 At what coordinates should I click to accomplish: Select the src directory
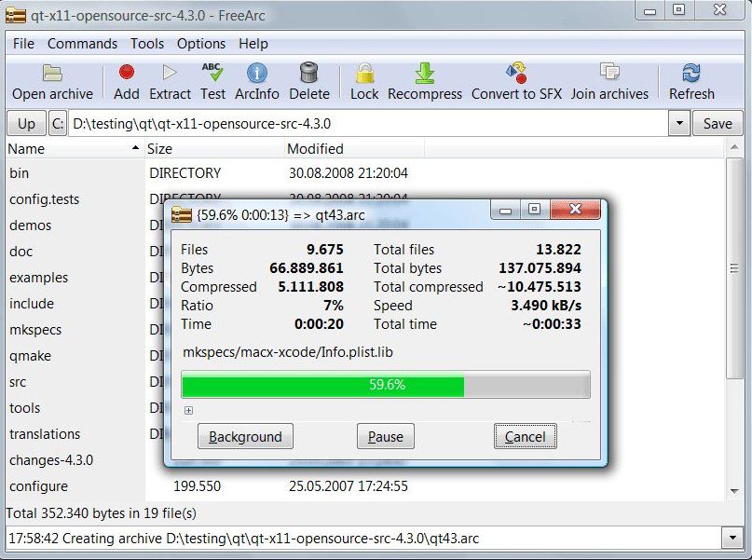click(18, 382)
